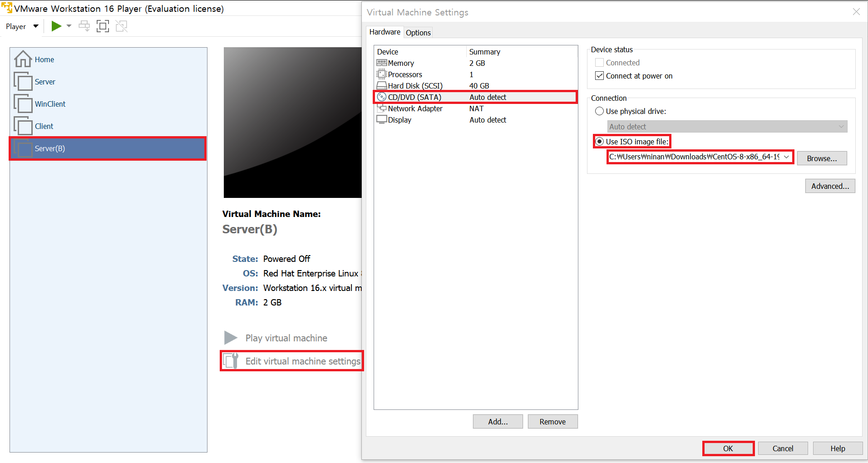Click the Unity mode toolbar icon
The width and height of the screenshot is (868, 463).
tap(122, 26)
